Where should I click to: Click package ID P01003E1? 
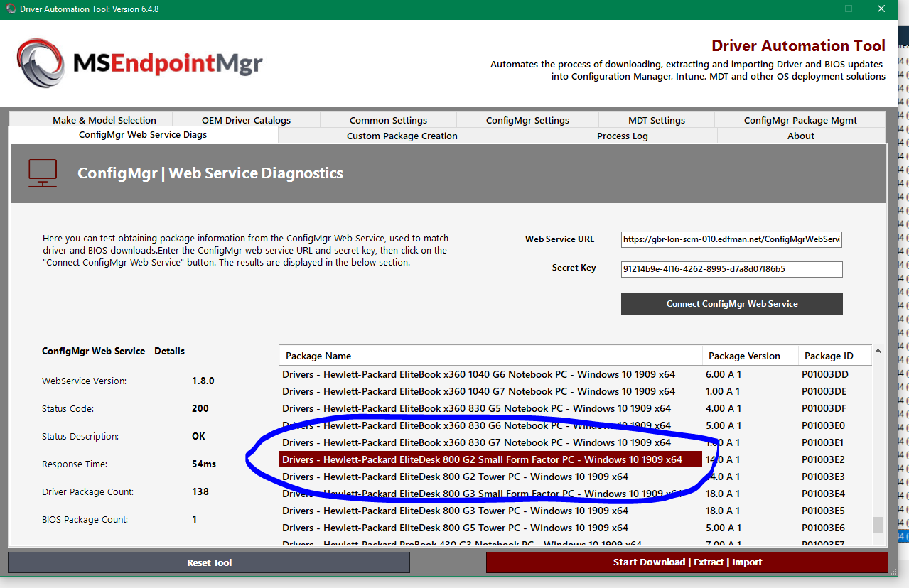point(823,442)
